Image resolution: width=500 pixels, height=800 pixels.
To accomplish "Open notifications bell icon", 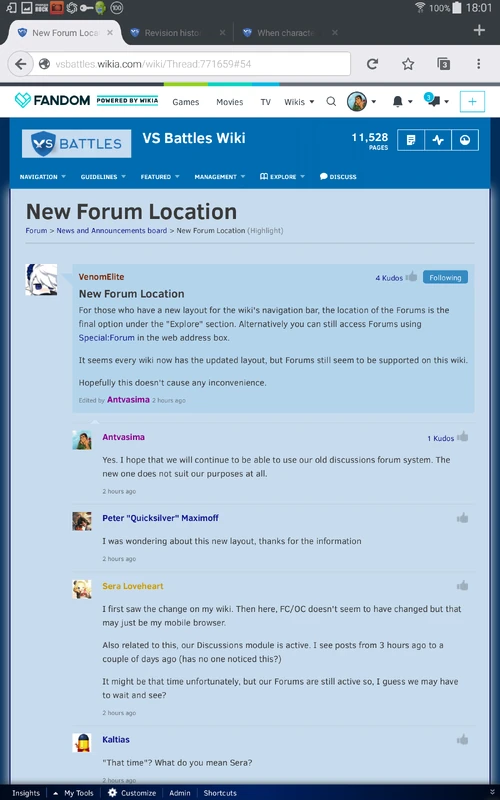I will click(x=397, y=102).
